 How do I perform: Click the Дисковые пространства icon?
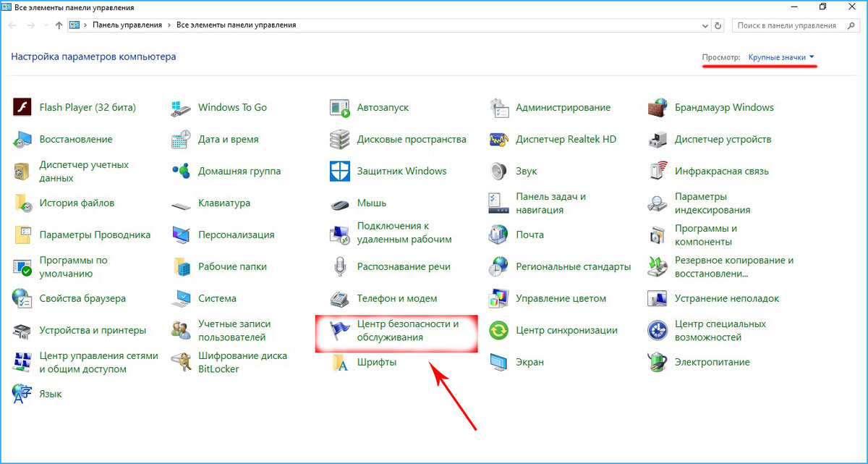(x=340, y=139)
